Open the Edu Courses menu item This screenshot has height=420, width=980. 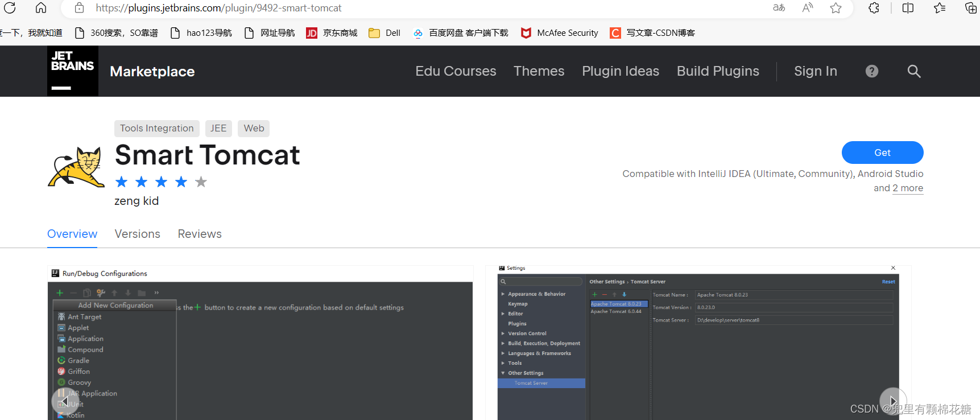pos(456,71)
